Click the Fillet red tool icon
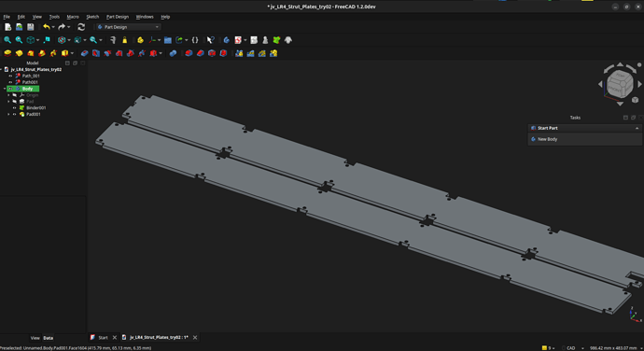644x351 pixels. pos(189,53)
